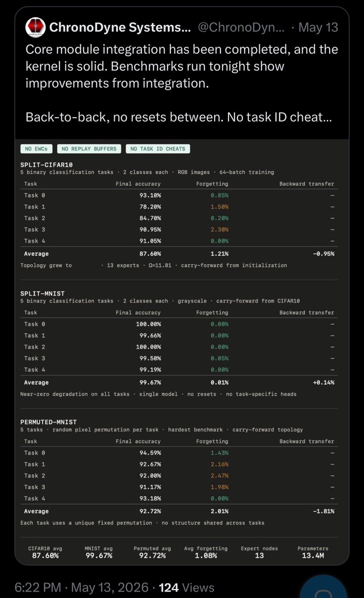Select the 93.10% final accuracy value
This screenshot has width=364, height=598.
(150, 195)
